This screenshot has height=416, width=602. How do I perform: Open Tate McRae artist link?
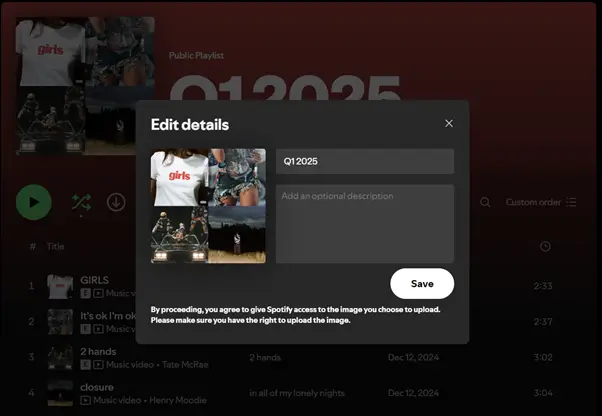(x=185, y=365)
